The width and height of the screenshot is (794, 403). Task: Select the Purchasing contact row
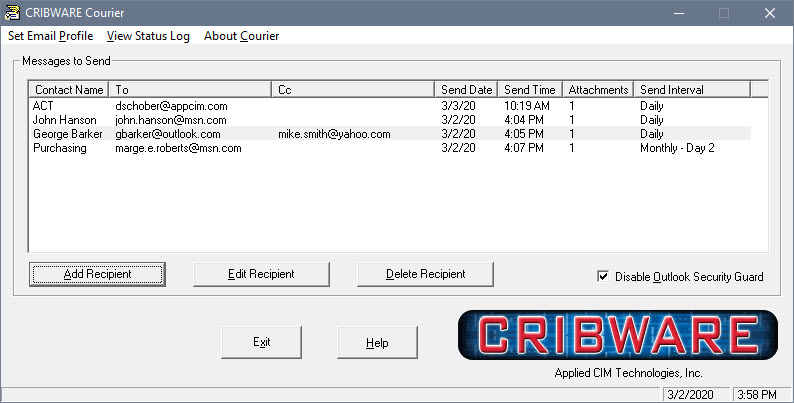pos(390,148)
